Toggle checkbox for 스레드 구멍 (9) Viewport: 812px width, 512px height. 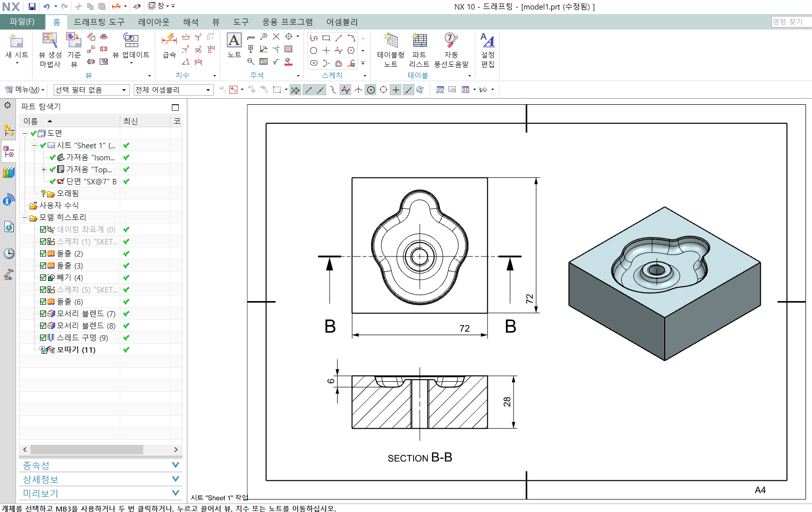[x=43, y=338]
